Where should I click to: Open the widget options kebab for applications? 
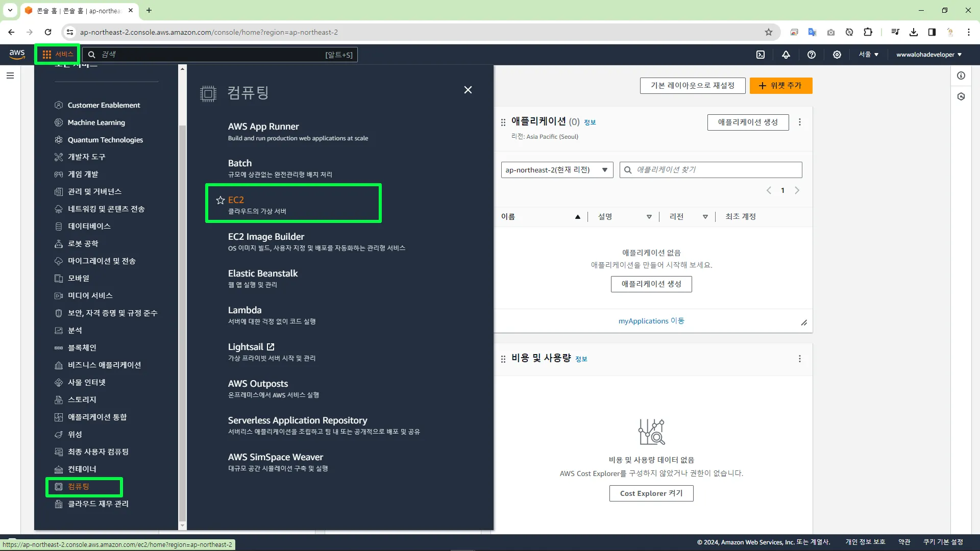pyautogui.click(x=800, y=122)
